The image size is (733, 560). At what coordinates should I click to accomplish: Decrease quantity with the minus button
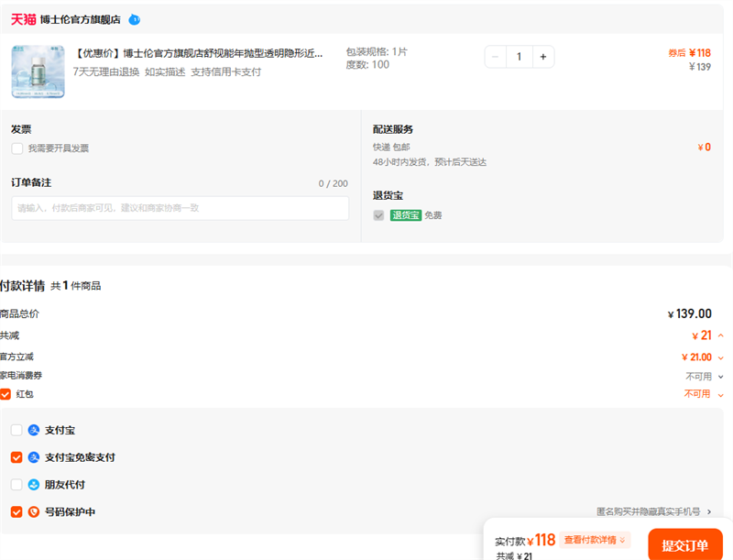click(x=496, y=57)
